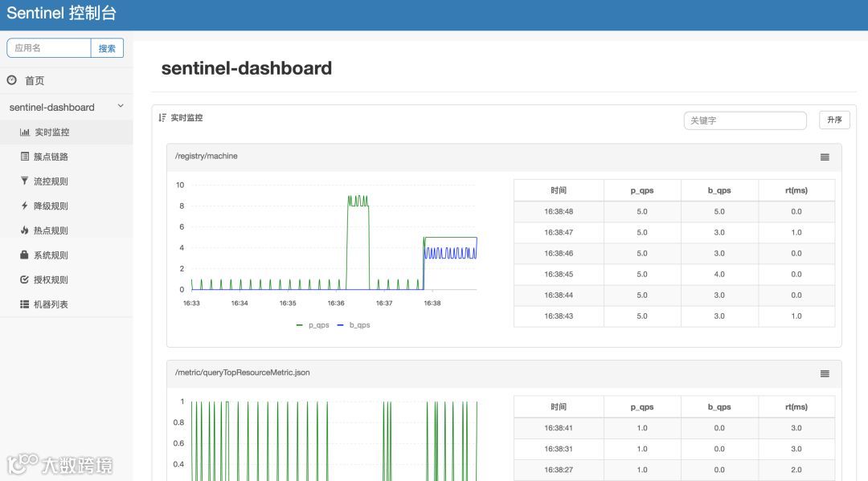Collapse the sentinel-dashboard sidebar chevron
The image size is (868, 481).
[120, 106]
